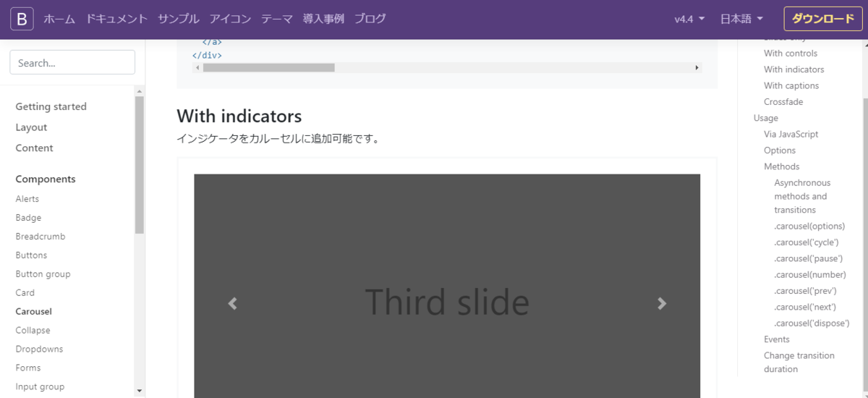Viewport: 868px width, 398px height.
Task: Jump to Options section
Action: coord(780,151)
